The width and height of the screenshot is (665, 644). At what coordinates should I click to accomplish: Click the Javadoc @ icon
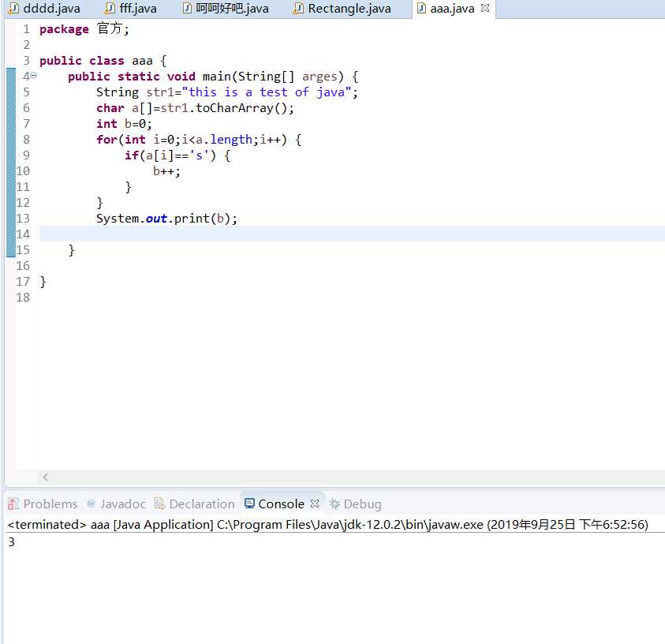(91, 504)
